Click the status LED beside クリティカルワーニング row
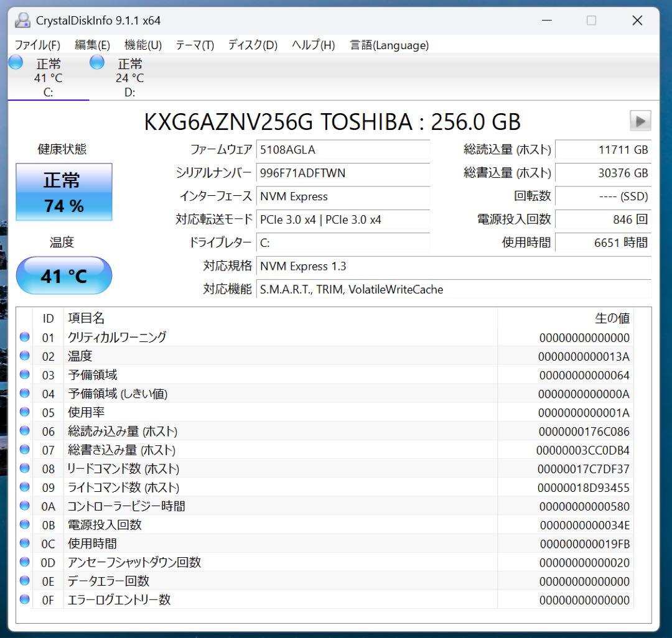 25,337
